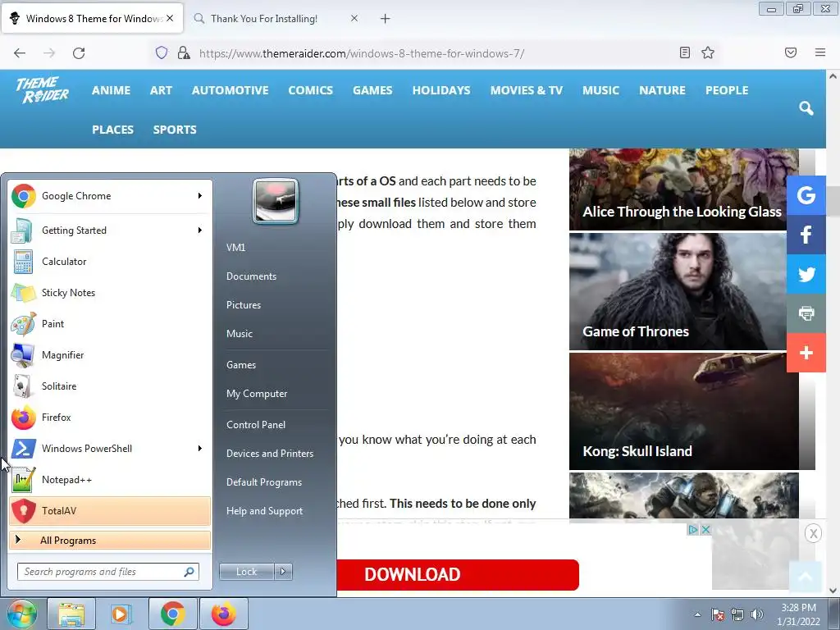
Task: Click the Theme Raider logo
Action: click(x=42, y=90)
